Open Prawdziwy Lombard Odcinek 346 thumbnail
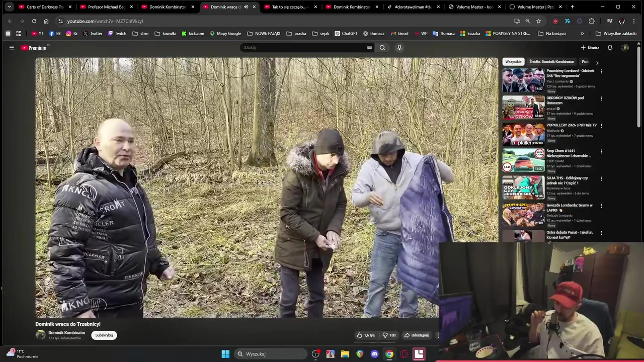The width and height of the screenshot is (644, 362). [523, 80]
